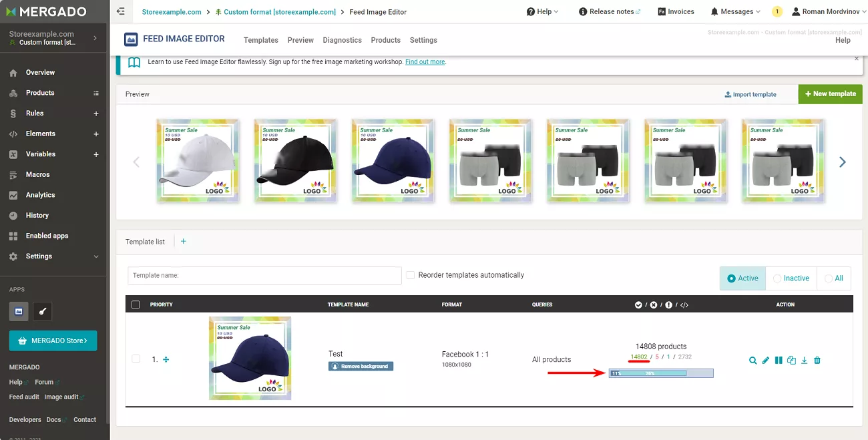Preview the Test template with magnifier icon
868x440 pixels.
(753, 361)
